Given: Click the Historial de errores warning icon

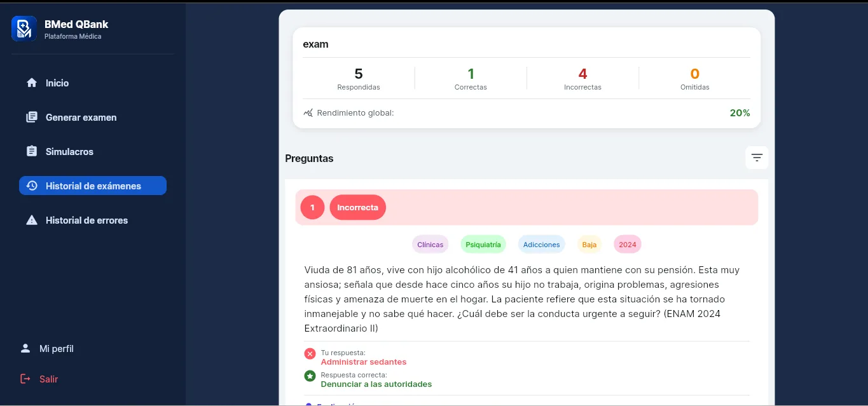Looking at the screenshot, I should pos(32,220).
